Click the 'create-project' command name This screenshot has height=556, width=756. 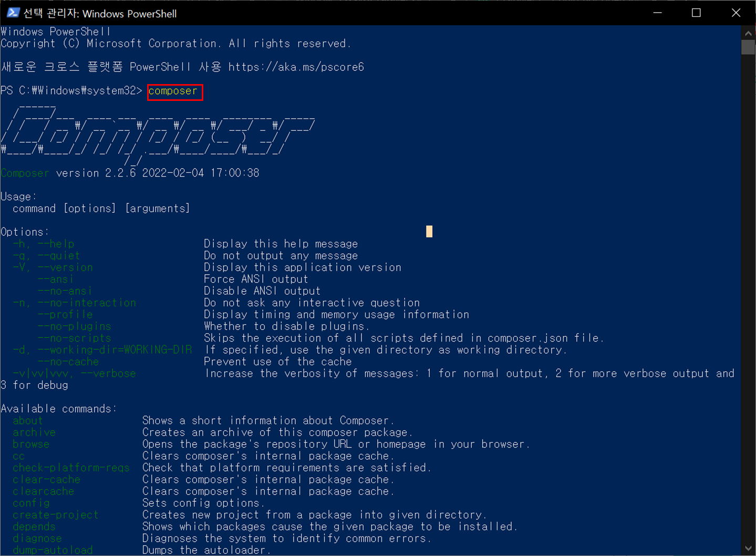(56, 514)
